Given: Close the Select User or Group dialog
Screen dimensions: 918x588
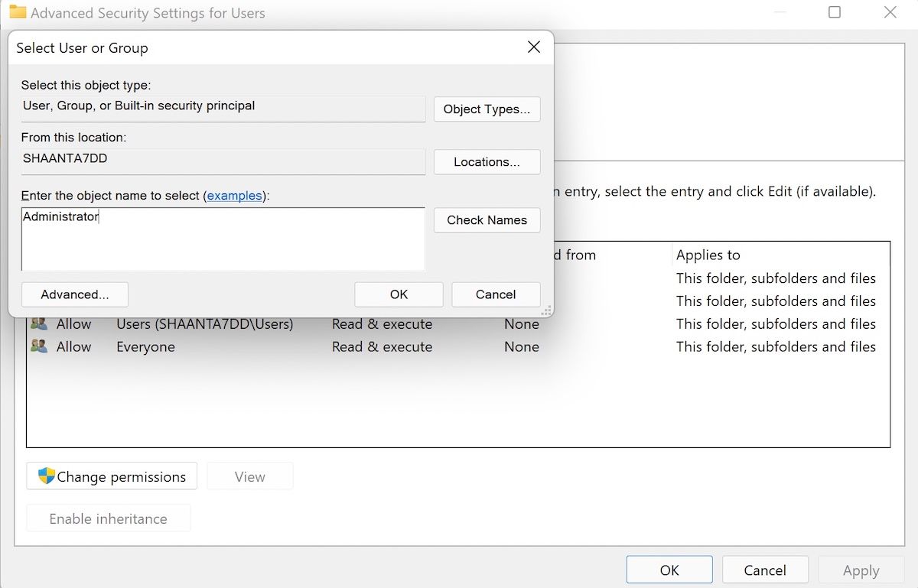Looking at the screenshot, I should pos(534,47).
